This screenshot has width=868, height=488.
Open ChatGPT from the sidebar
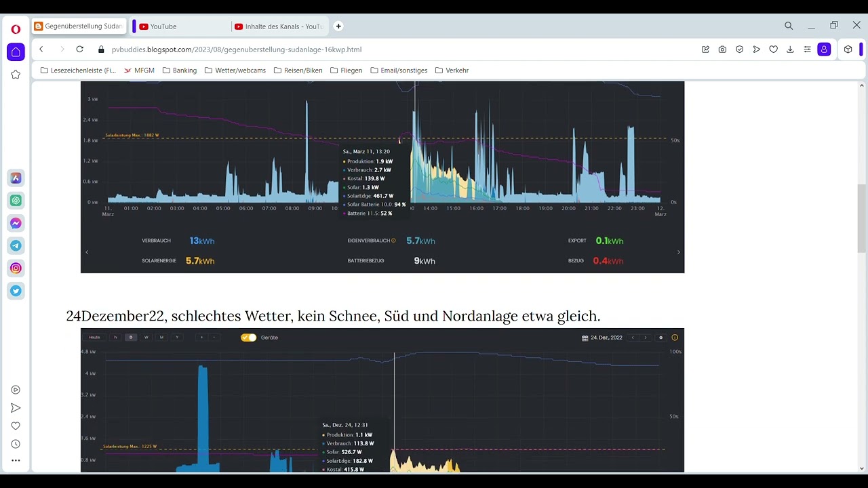click(16, 201)
